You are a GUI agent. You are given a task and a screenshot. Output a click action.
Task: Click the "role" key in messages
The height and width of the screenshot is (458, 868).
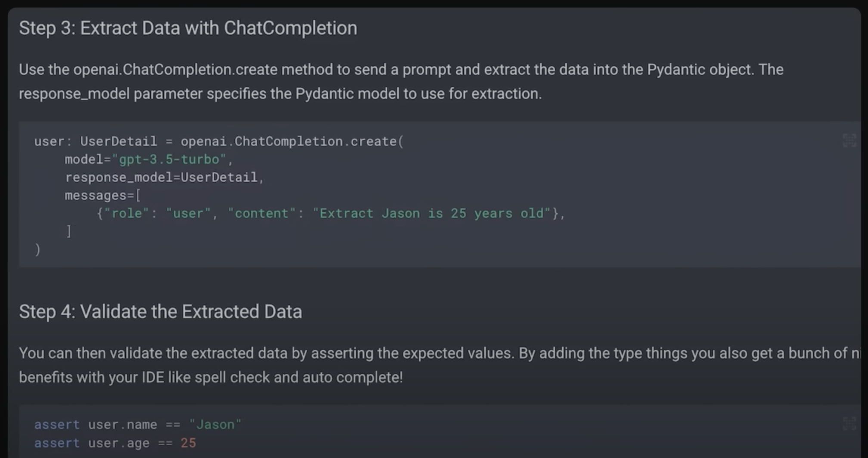(x=127, y=213)
